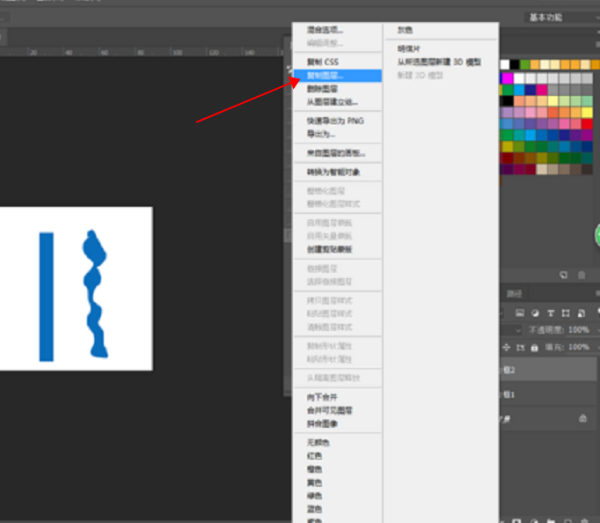Switch to the 路径 tab
The height and width of the screenshot is (523, 600).
(514, 294)
